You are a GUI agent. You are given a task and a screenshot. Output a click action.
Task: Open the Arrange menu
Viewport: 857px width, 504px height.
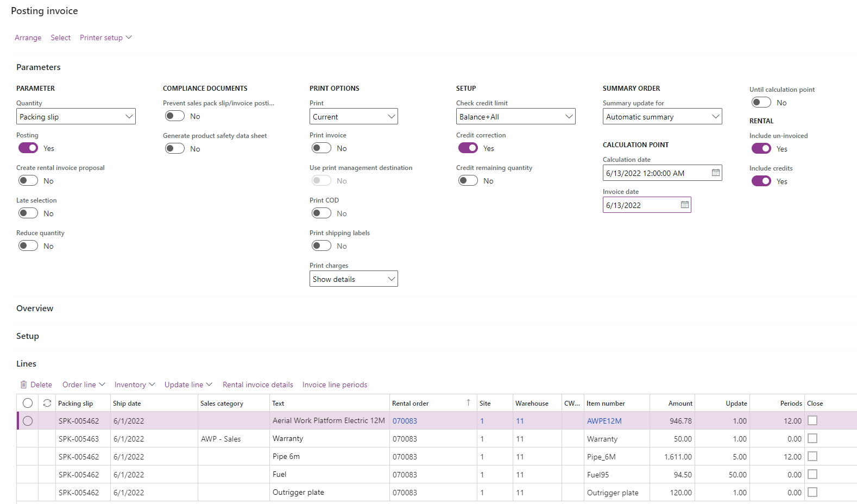(28, 37)
